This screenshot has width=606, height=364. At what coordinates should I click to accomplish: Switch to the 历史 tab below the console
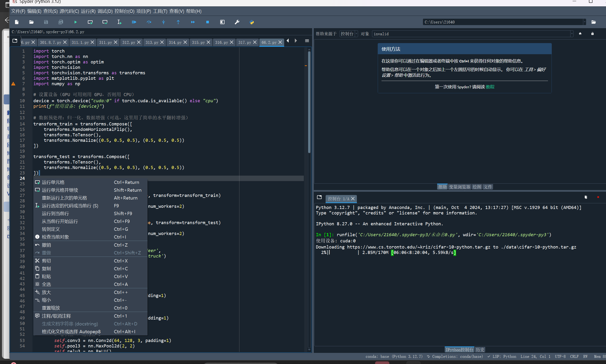[480, 350]
